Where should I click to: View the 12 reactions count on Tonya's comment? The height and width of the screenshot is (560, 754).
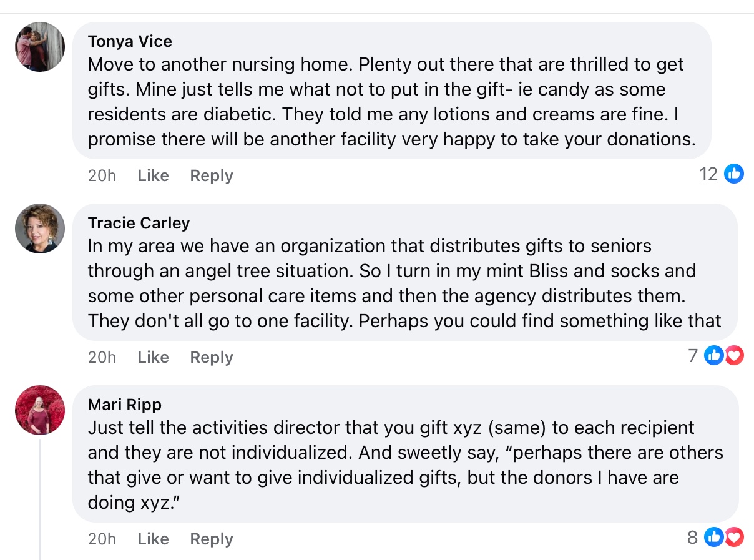708,174
